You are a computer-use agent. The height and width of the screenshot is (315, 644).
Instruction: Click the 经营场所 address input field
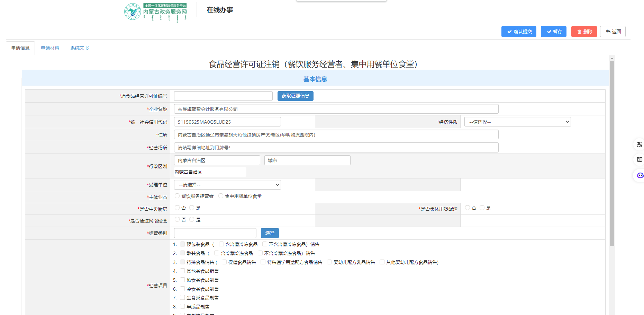click(336, 148)
